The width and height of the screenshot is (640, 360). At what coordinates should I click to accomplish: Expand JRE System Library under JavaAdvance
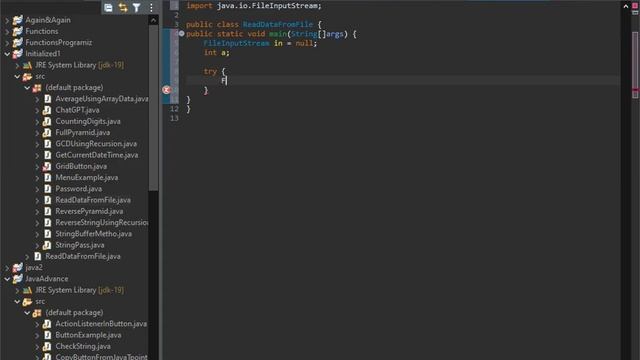pos(17,290)
